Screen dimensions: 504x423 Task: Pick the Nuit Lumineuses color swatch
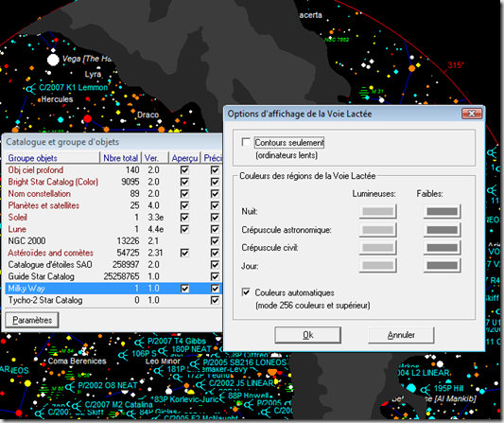click(x=377, y=211)
